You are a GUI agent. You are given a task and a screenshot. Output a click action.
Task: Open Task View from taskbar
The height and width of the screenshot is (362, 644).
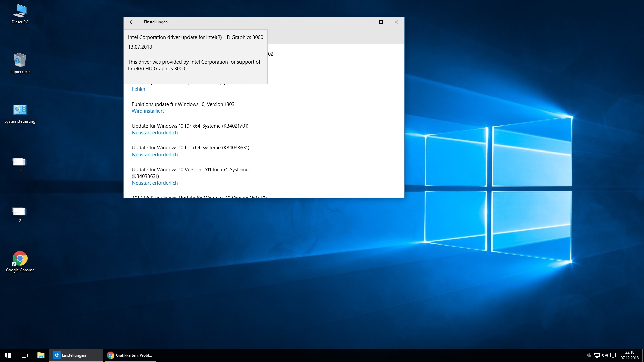coord(24,355)
